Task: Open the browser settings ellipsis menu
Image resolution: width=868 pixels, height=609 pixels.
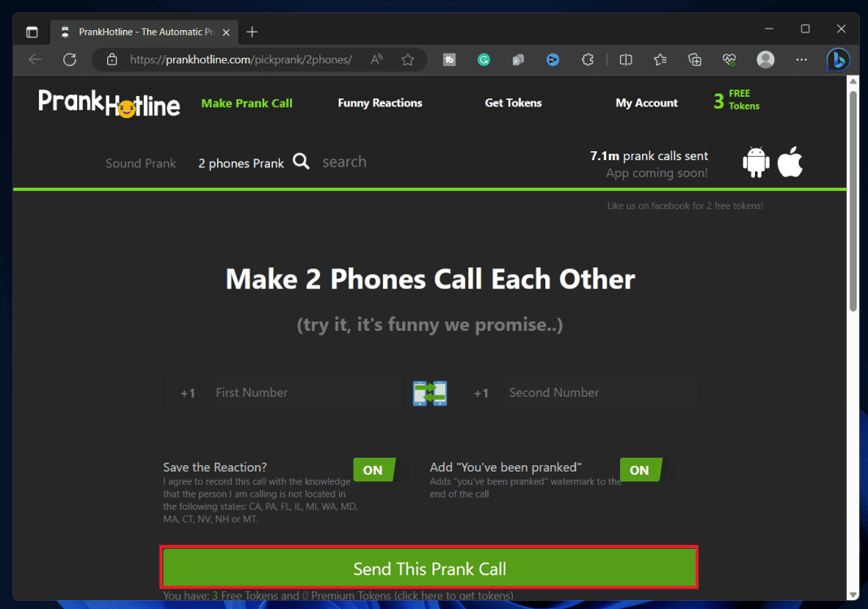Action: (801, 59)
